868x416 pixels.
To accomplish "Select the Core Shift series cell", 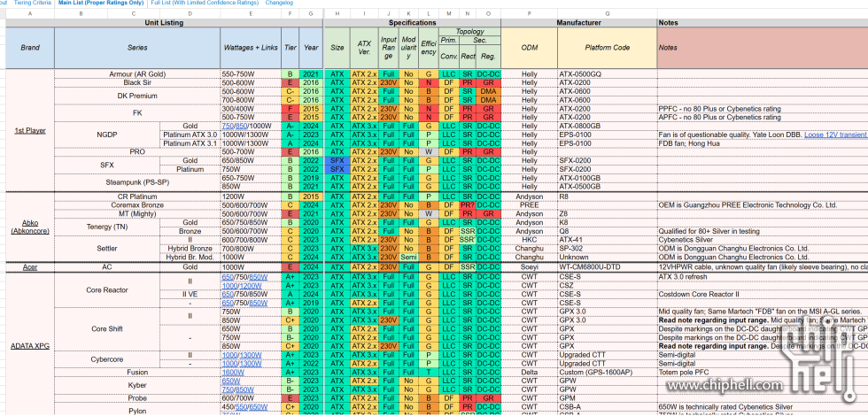I will pos(107,329).
